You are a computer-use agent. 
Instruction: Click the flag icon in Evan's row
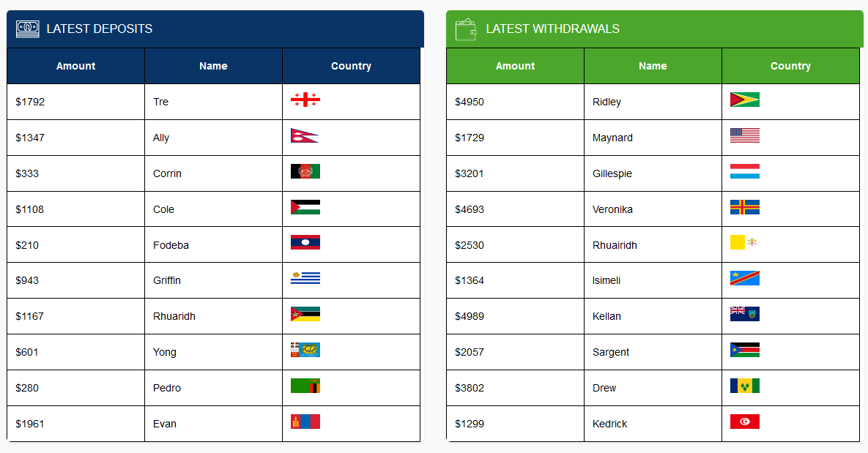click(305, 422)
